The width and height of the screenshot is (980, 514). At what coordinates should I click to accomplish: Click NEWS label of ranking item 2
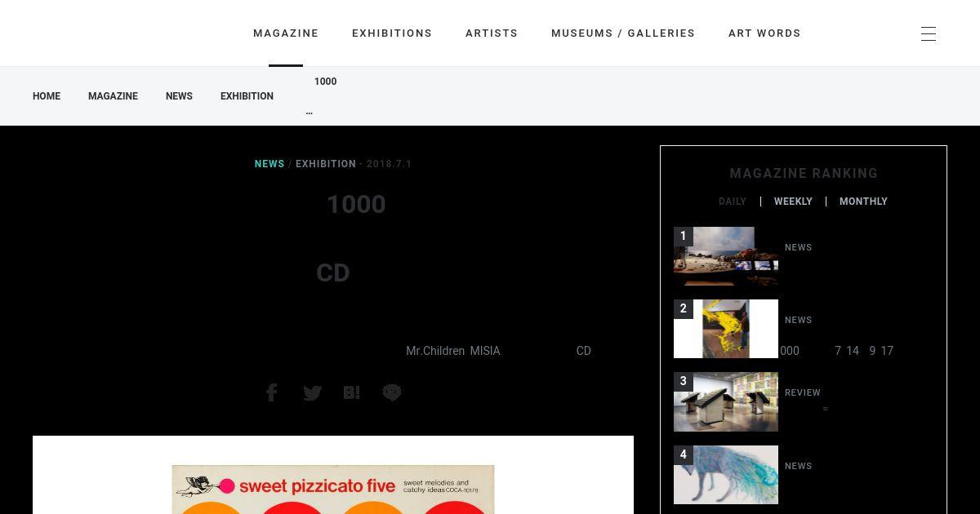799,320
